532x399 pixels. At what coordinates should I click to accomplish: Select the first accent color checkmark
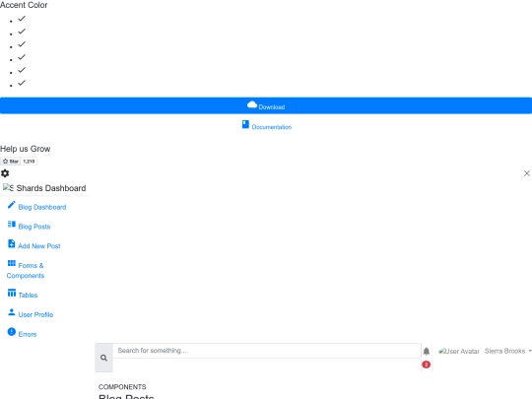click(22, 19)
